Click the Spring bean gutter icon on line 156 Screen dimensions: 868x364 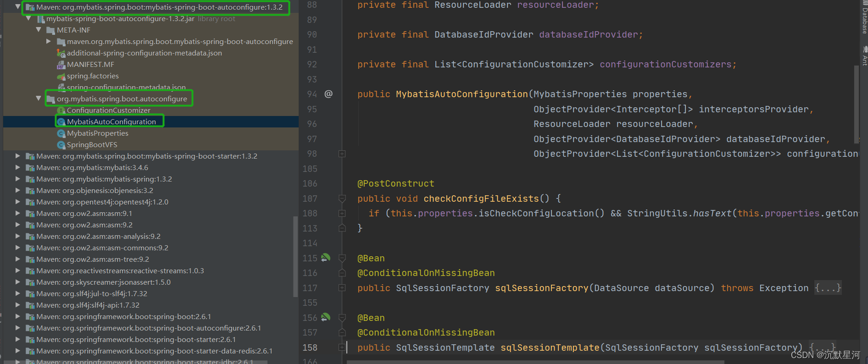click(x=326, y=317)
